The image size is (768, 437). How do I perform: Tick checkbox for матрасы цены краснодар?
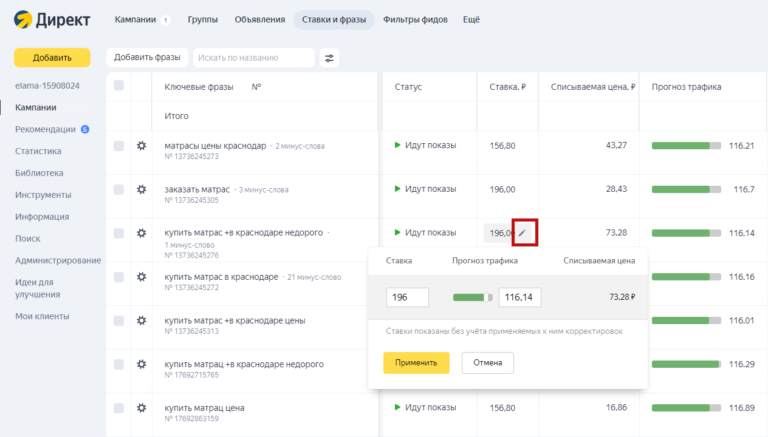pos(119,146)
